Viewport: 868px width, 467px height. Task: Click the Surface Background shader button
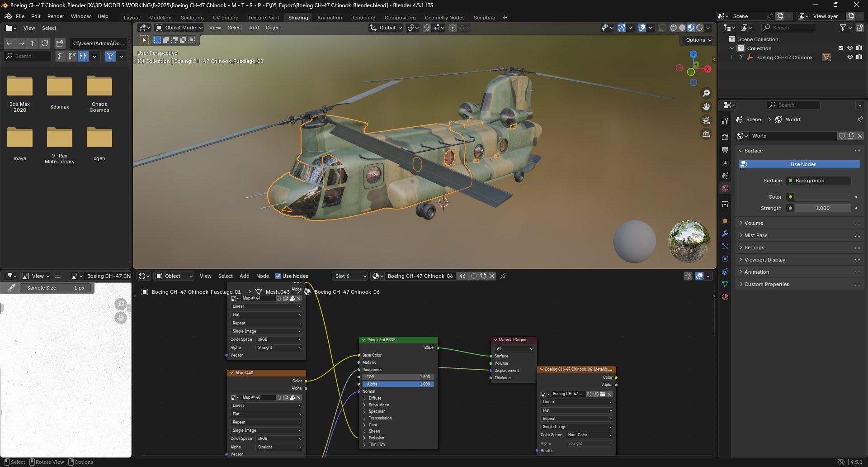(x=819, y=181)
